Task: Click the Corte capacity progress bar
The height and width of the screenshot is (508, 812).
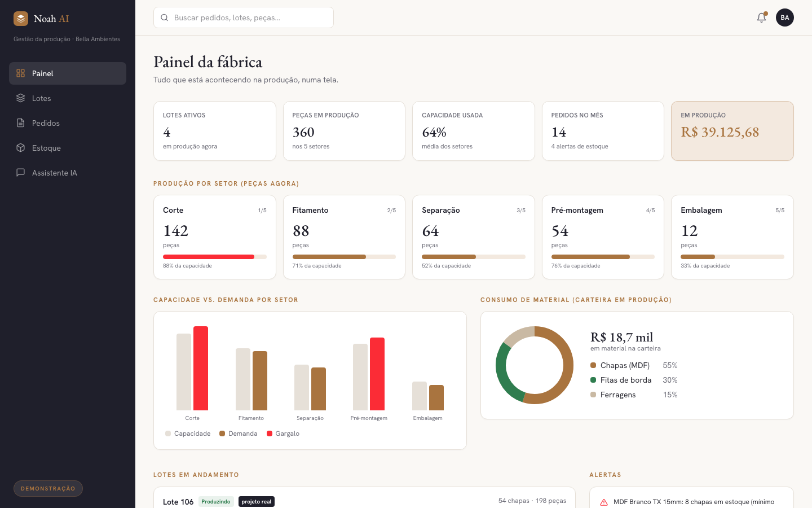Action: tap(215, 257)
